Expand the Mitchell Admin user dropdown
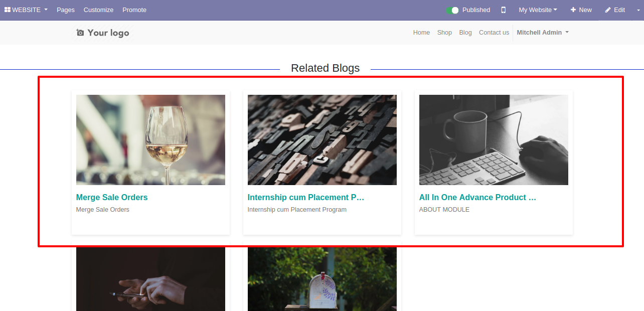Screen dimensions: 644x311 click(x=543, y=32)
